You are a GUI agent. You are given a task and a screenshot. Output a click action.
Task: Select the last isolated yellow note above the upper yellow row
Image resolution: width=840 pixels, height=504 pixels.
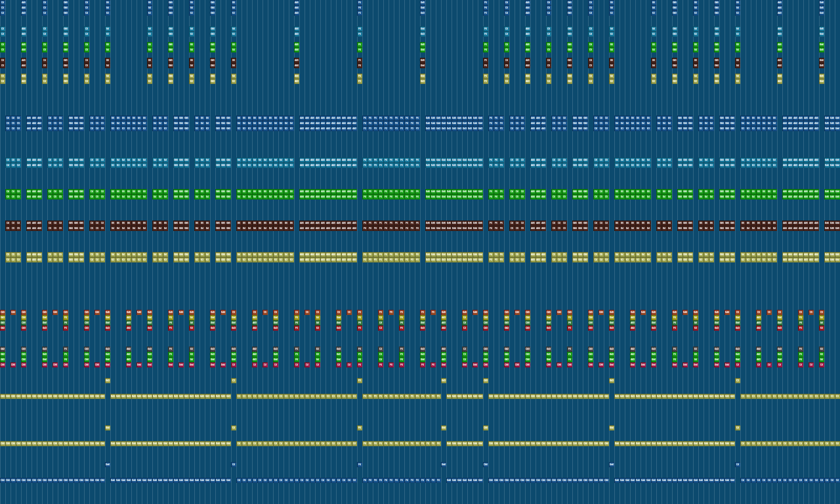pyautogui.click(x=738, y=381)
